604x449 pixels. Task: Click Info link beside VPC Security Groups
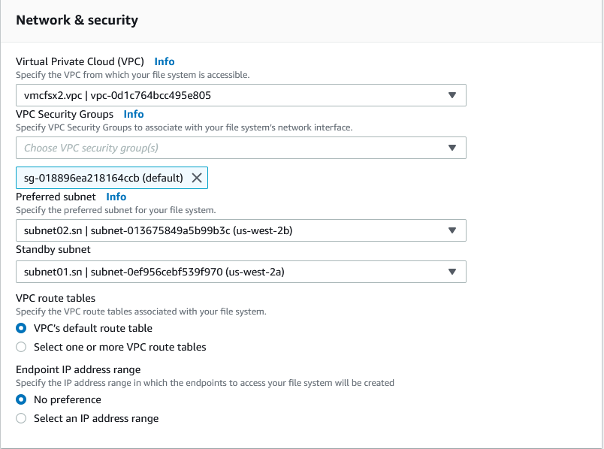click(x=133, y=115)
